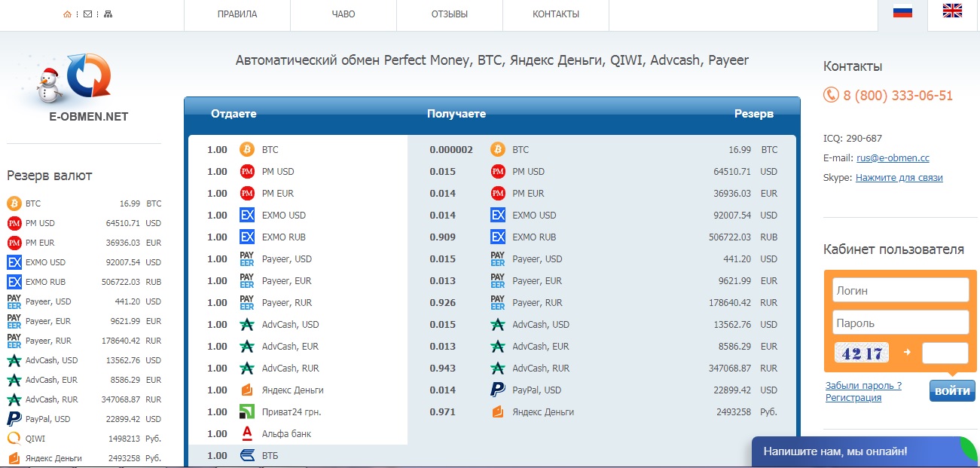Open the Регистрация link
This screenshot has height=468, width=980.
coord(853,398)
